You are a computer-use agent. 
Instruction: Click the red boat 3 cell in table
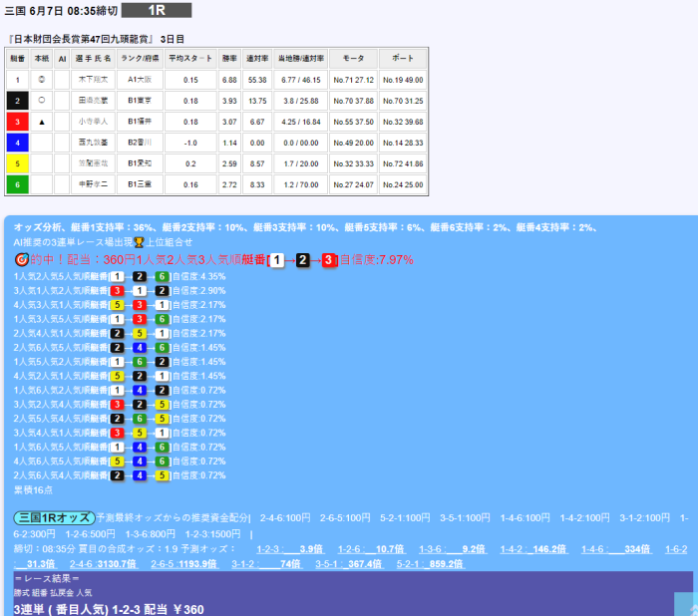(x=17, y=122)
